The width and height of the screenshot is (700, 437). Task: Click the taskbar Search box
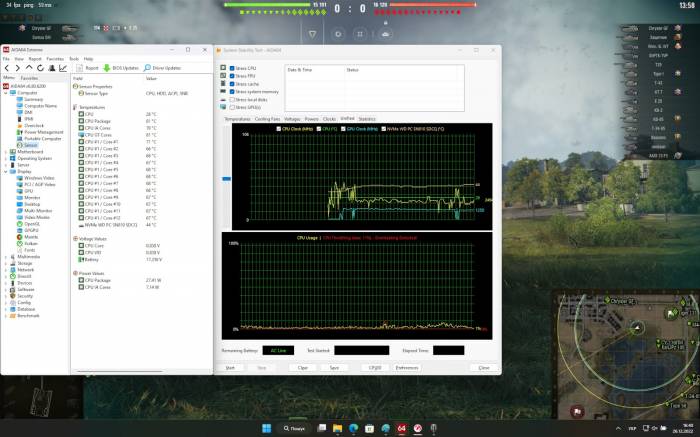[294, 429]
